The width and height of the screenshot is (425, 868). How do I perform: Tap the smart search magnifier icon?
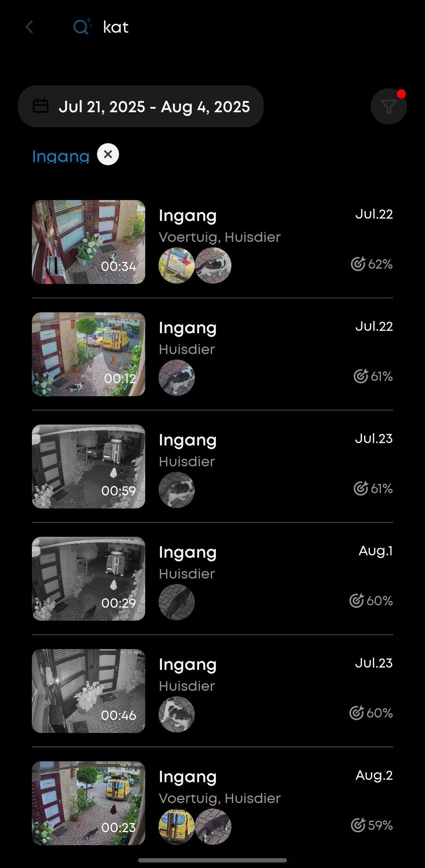point(82,27)
